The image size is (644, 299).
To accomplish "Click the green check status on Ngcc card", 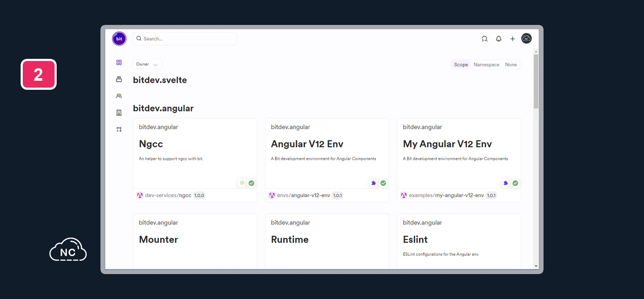I will pos(252,183).
